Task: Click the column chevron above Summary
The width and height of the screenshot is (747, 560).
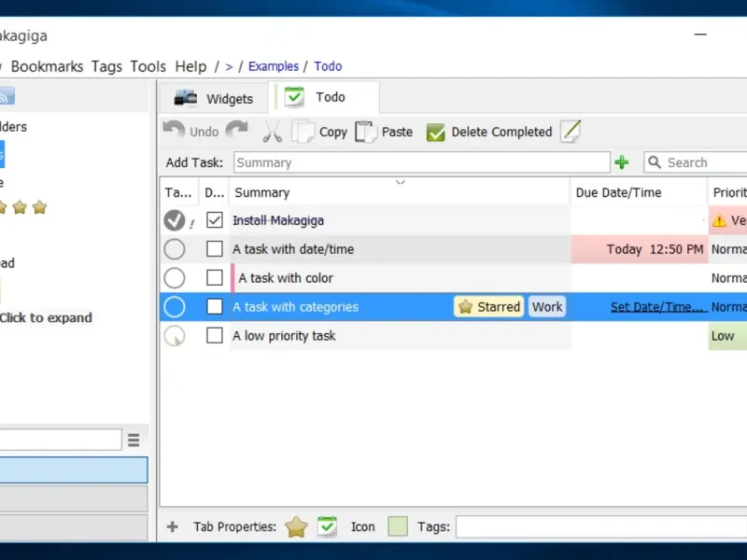Action: pos(401,182)
